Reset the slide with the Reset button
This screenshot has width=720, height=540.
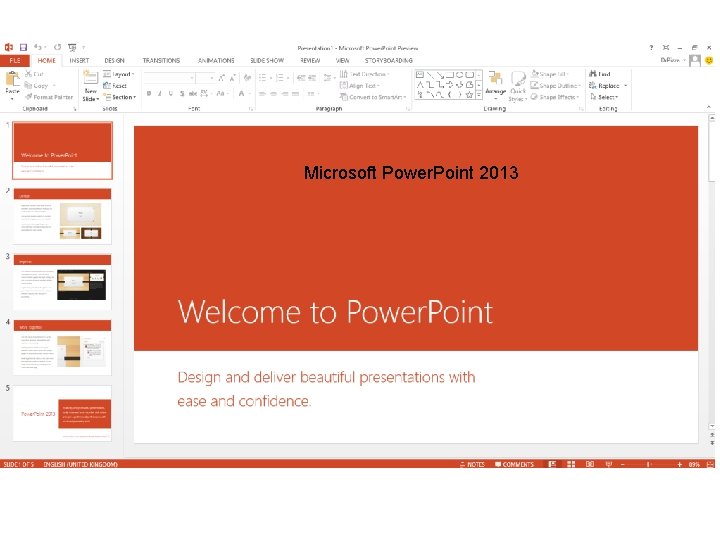click(x=115, y=85)
